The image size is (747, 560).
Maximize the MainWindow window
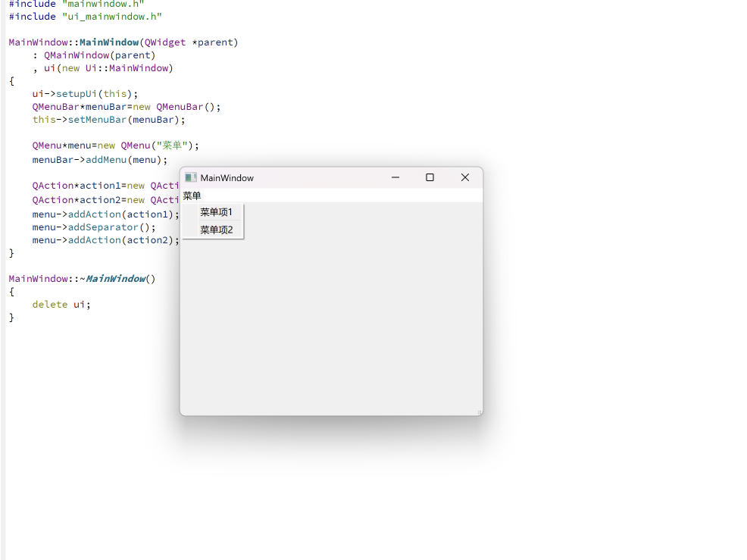(x=430, y=177)
